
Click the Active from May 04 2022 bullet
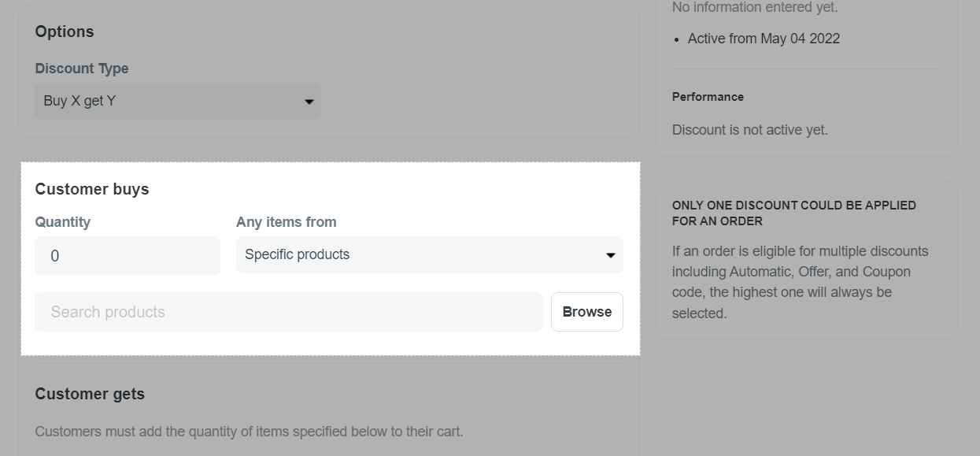764,39
